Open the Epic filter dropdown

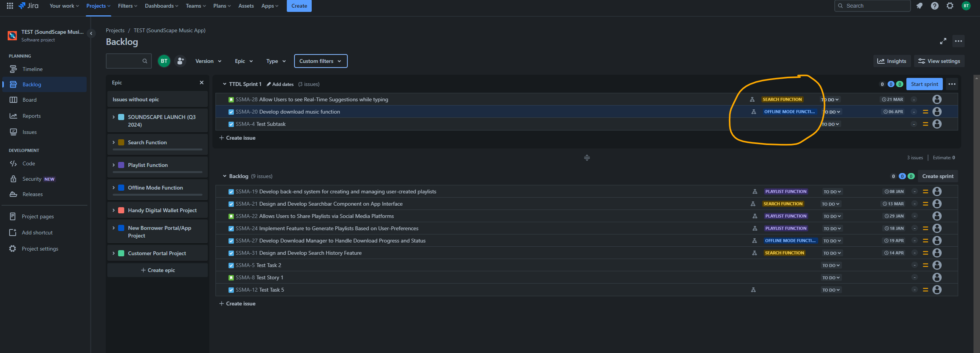point(244,61)
